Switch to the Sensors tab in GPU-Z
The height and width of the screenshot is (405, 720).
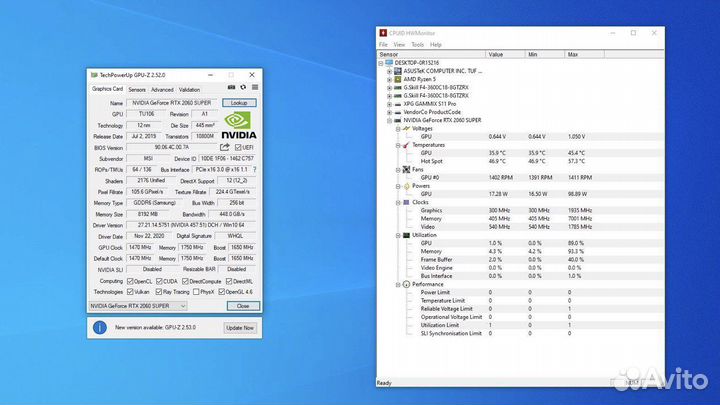[137, 90]
